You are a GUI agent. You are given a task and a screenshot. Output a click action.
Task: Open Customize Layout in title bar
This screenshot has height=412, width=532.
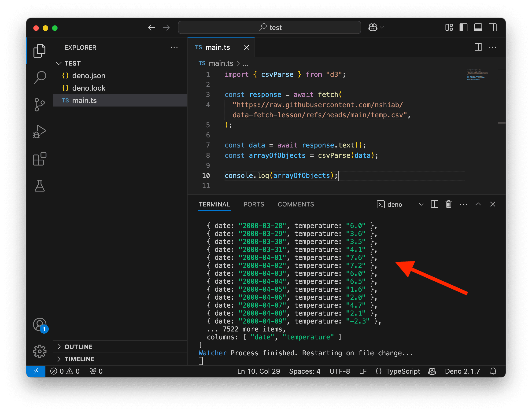[449, 28]
